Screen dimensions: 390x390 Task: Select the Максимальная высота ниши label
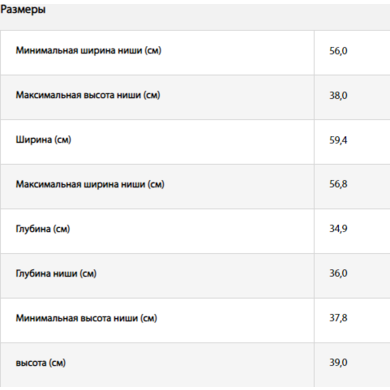[88, 95]
